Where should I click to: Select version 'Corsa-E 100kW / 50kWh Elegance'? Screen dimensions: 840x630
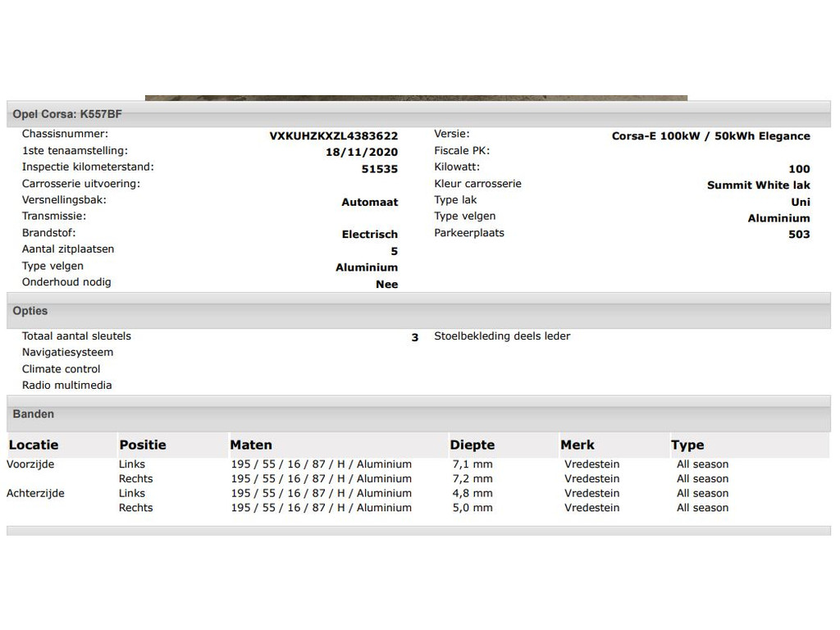(711, 136)
